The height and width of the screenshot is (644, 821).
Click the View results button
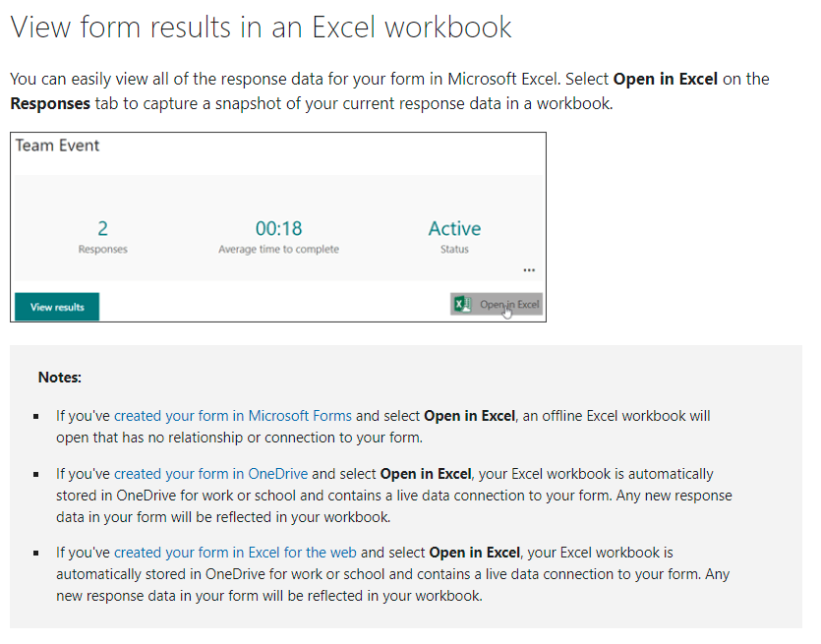click(x=57, y=307)
